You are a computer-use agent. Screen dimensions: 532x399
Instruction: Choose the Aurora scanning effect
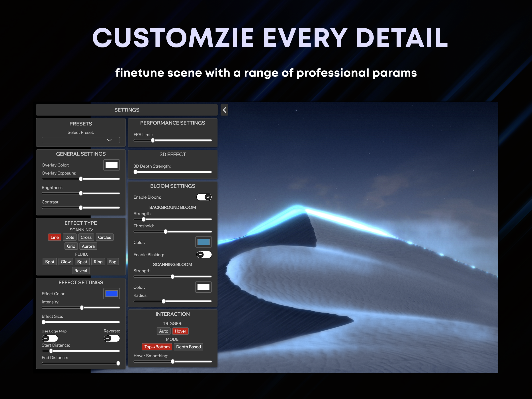tap(88, 246)
